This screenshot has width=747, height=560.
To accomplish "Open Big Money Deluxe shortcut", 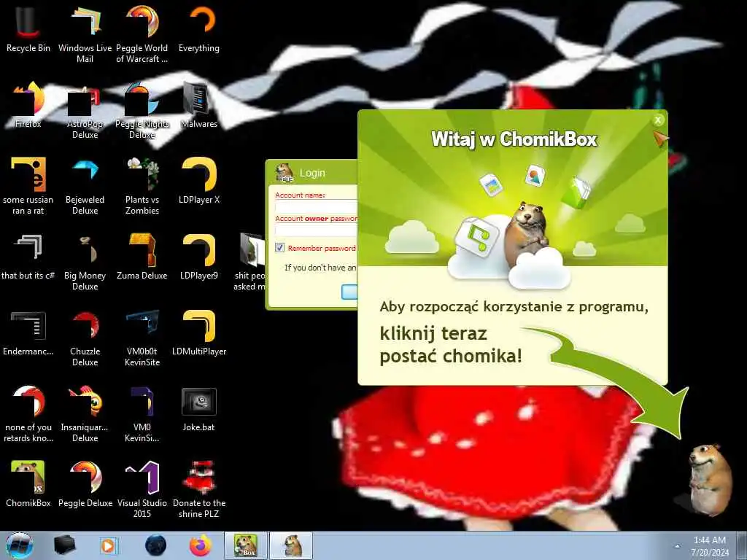I will 85,262.
